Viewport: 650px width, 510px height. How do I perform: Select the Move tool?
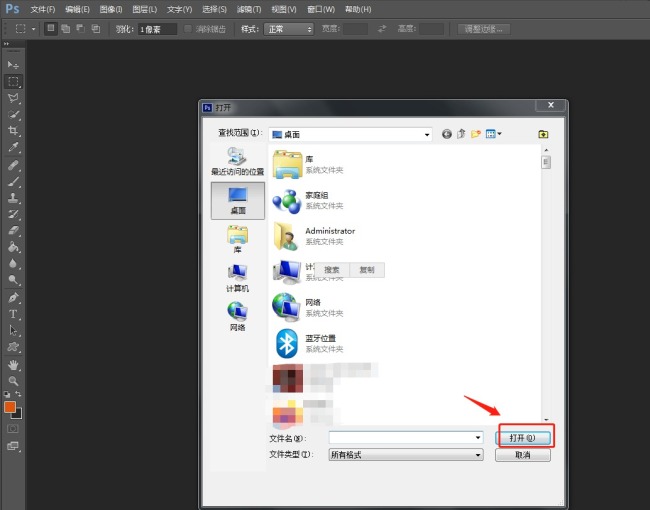14,65
